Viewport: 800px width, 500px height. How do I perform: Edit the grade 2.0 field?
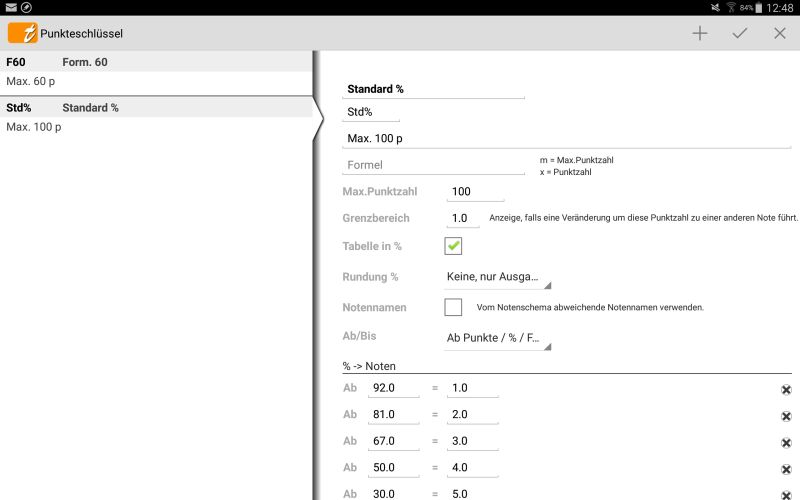[472, 415]
